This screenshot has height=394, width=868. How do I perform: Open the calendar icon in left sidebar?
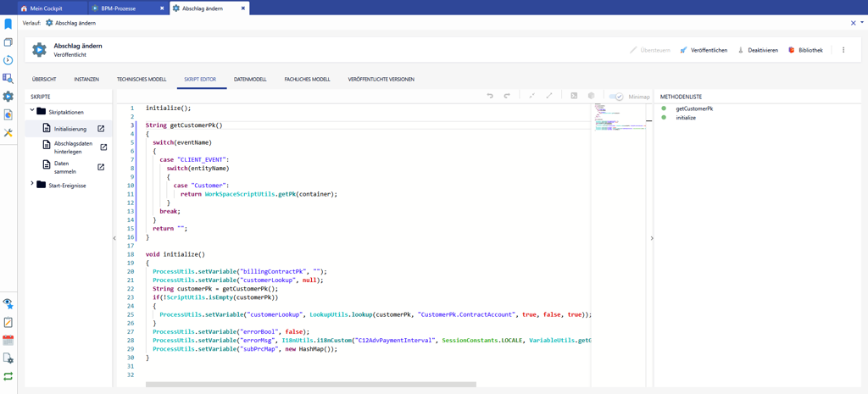coord(8,340)
